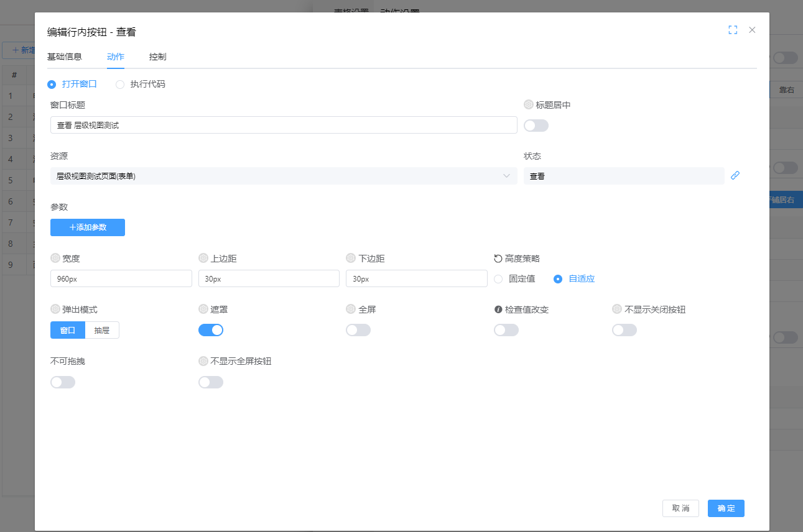Image resolution: width=803 pixels, height=532 pixels.
Task: Click the 窗口标题 text input field
Action: click(284, 125)
